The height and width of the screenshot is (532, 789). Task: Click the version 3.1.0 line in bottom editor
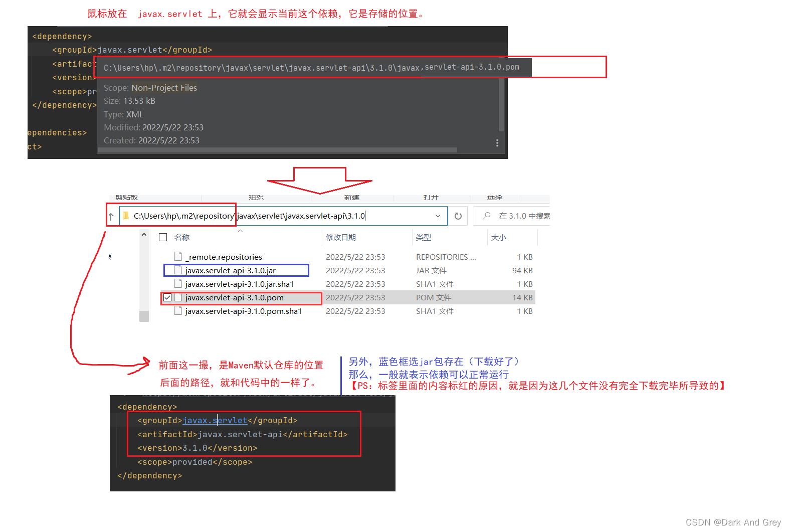[198, 448]
